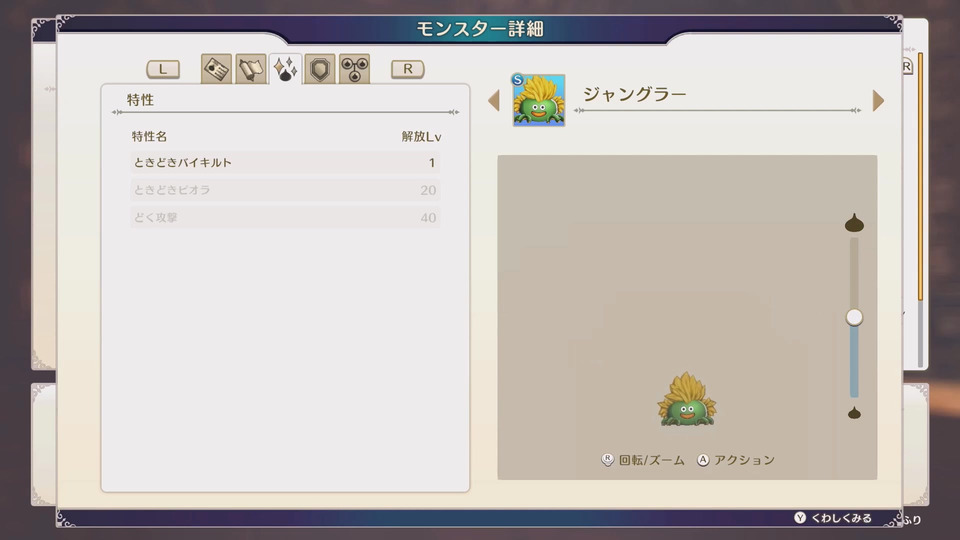Click the L shoulder button
The image size is (960, 540).
tap(163, 69)
